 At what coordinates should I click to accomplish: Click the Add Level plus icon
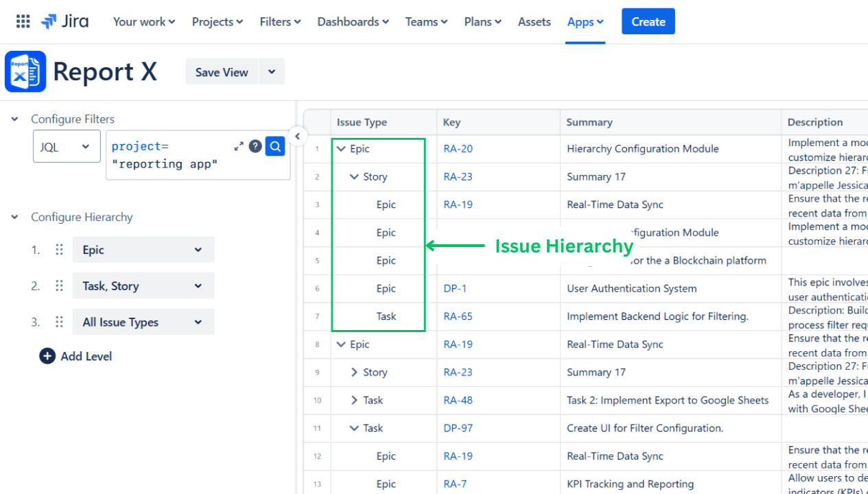[47, 356]
